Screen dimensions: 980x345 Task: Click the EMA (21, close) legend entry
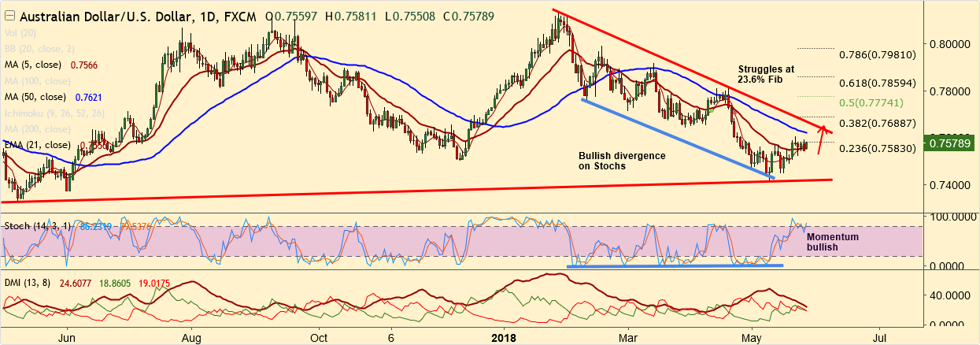point(39,145)
